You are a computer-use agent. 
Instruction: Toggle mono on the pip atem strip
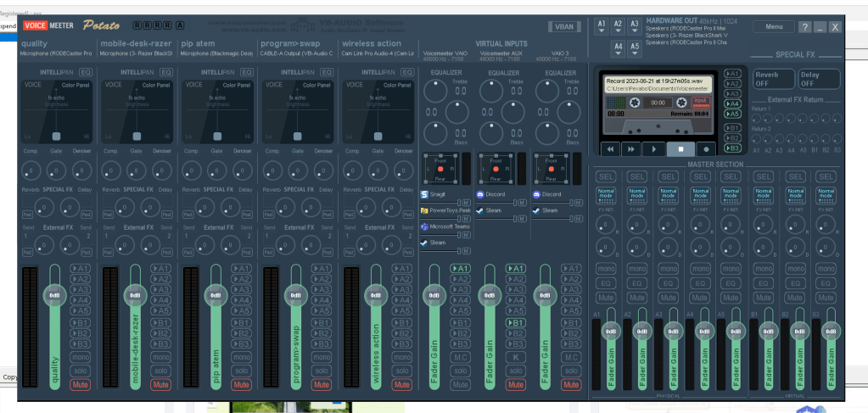241,358
